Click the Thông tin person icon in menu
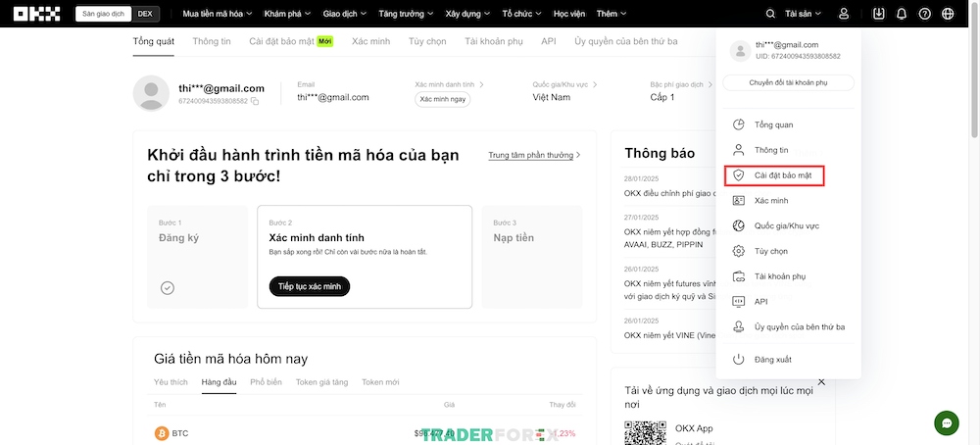980x445 pixels. pyautogui.click(x=738, y=150)
